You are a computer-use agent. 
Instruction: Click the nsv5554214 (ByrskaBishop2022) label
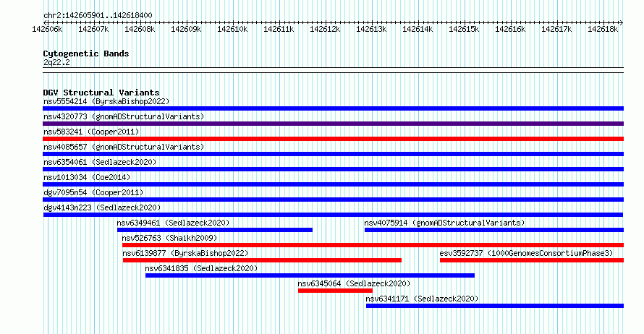106,101
